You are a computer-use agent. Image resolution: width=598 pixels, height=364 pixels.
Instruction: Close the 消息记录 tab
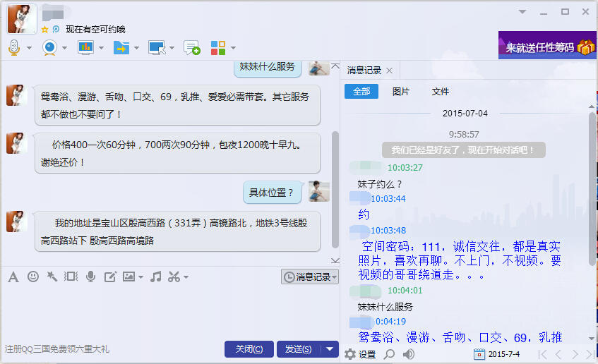point(389,71)
